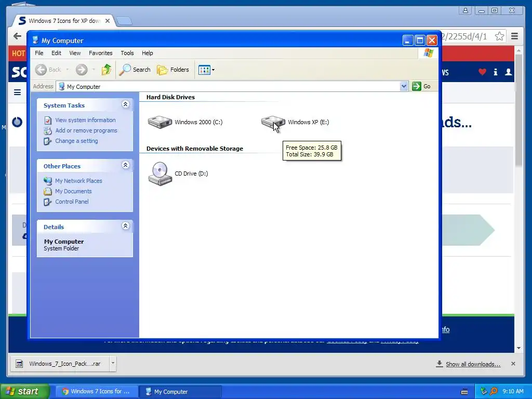Open the Favorites menu
532x399 pixels.
(x=100, y=53)
